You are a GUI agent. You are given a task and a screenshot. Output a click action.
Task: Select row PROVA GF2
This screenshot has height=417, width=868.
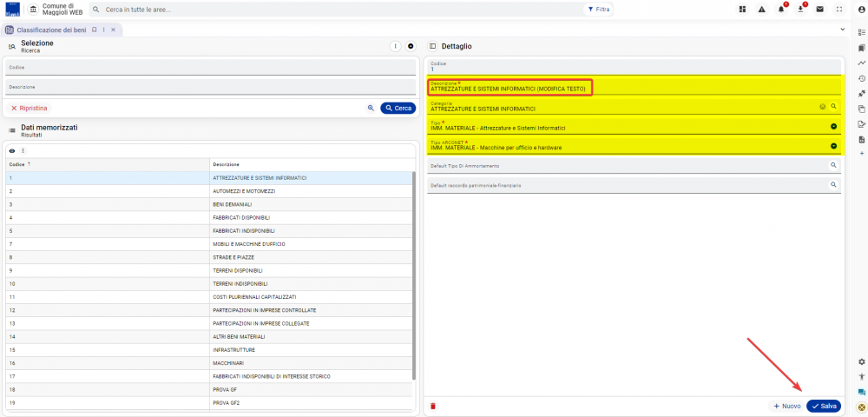[209, 402]
